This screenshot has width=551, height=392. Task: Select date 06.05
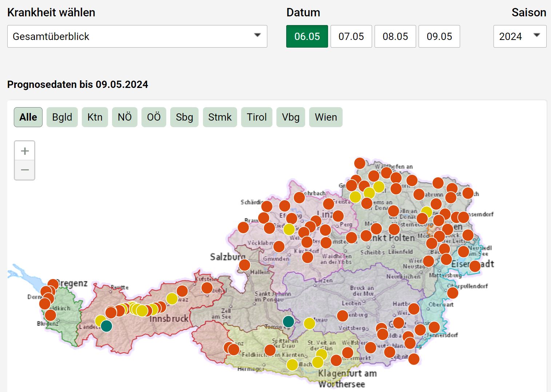307,36
